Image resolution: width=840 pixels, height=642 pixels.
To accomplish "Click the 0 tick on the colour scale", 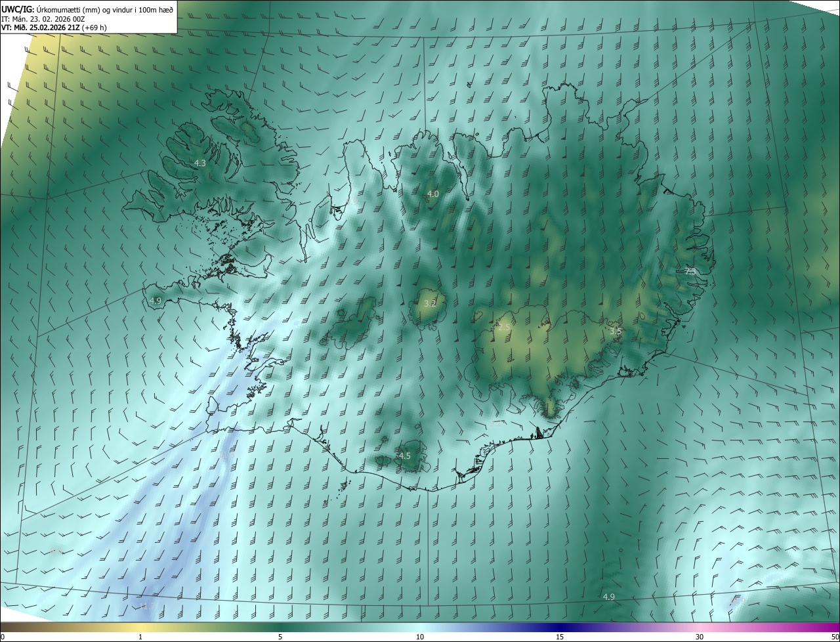I will (3, 637).
